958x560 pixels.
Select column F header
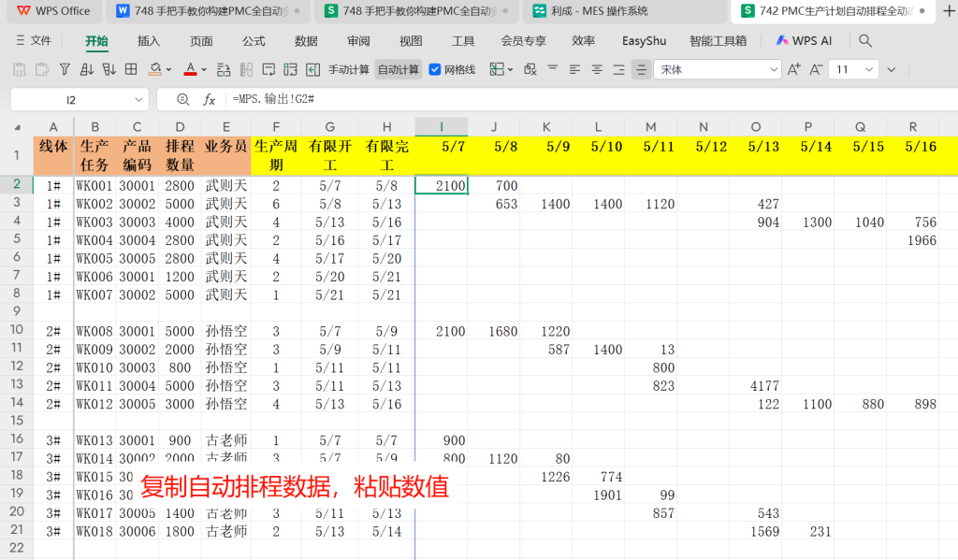[x=276, y=126]
